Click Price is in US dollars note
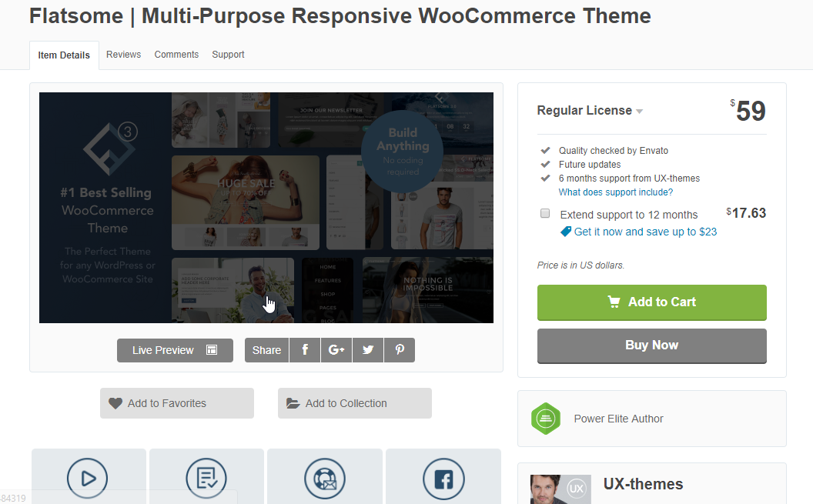The image size is (813, 504). tap(580, 265)
